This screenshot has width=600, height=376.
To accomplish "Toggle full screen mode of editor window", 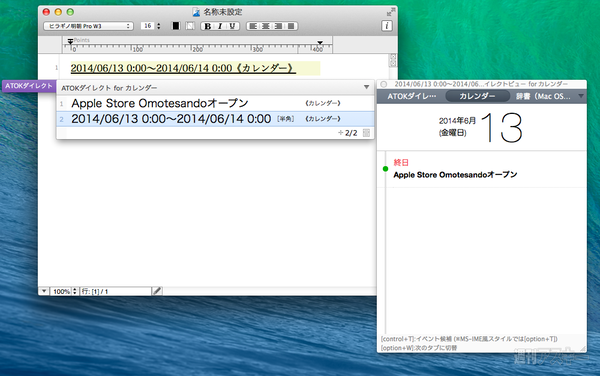I will pyautogui.click(x=391, y=12).
